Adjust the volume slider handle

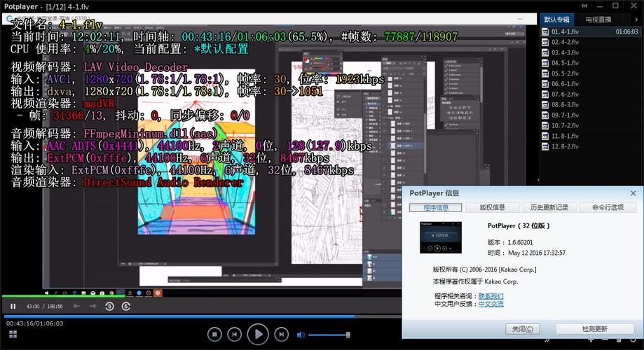pos(348,335)
